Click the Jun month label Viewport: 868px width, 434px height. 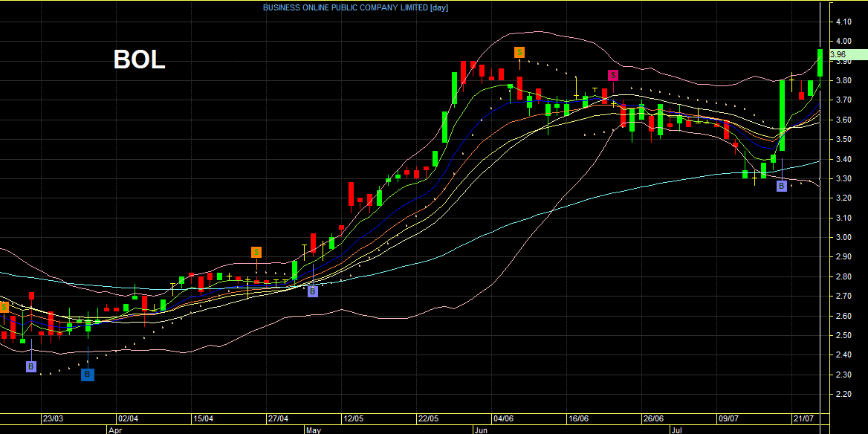[x=481, y=430]
